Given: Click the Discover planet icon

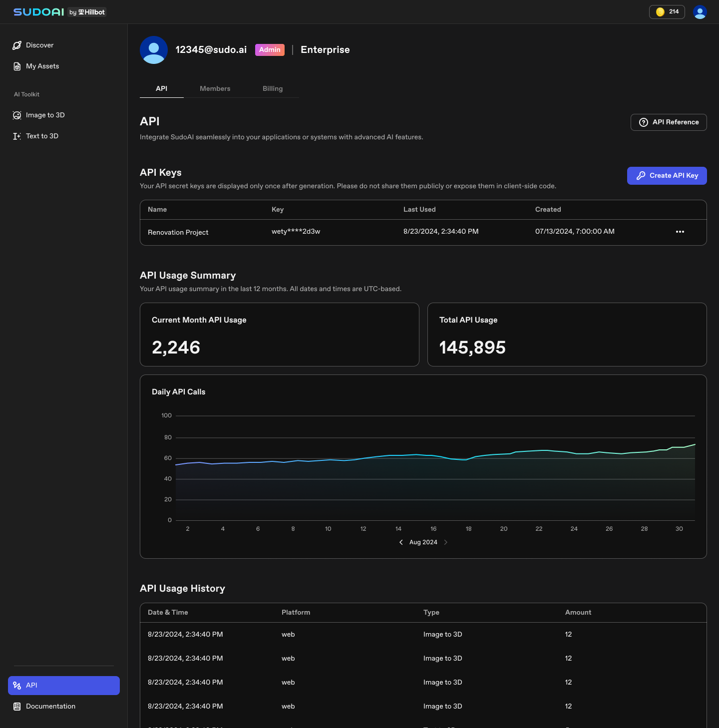Looking at the screenshot, I should (x=17, y=45).
